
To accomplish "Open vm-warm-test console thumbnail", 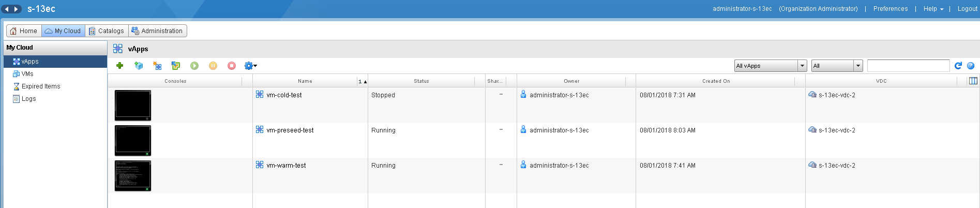I will point(133,176).
